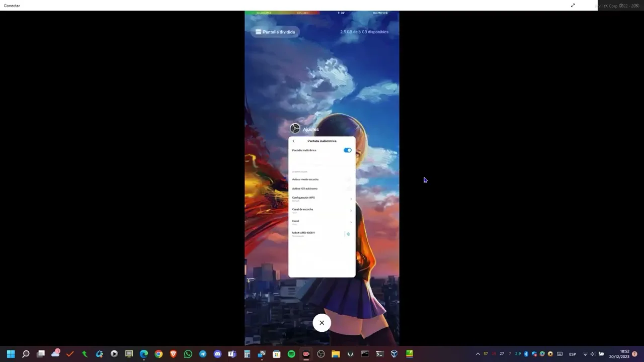Toggle Activar GO autónomo switch
Image resolution: width=644 pixels, height=362 pixels.
coord(348,189)
